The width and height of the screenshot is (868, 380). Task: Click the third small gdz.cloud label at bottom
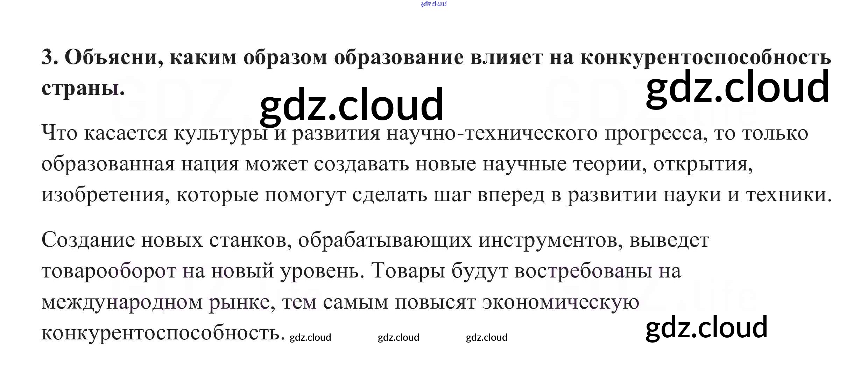click(486, 337)
